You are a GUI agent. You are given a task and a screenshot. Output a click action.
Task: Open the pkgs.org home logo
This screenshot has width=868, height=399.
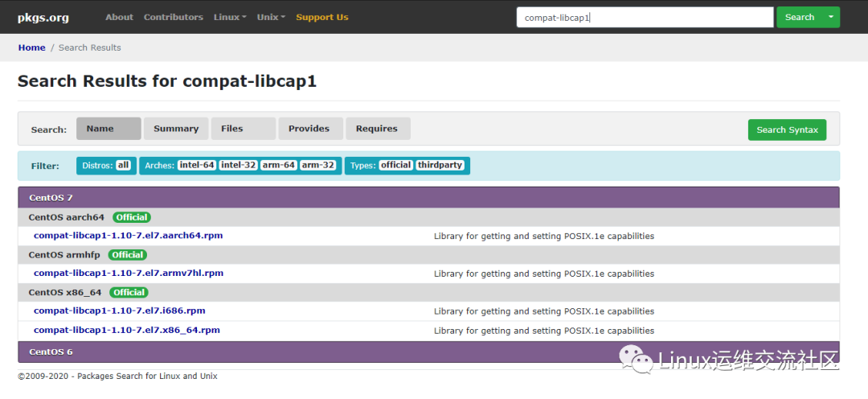tap(43, 18)
